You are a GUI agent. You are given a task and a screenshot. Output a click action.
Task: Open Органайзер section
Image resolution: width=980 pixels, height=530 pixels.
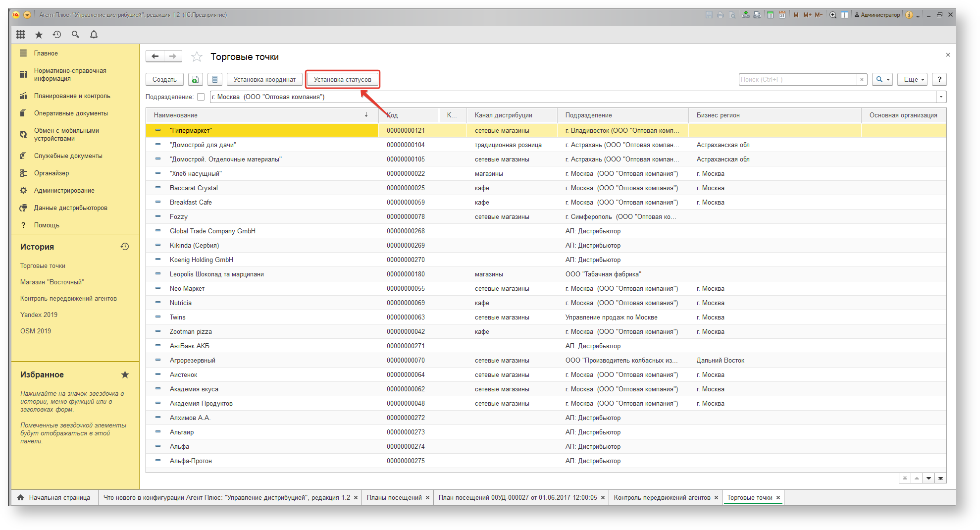pyautogui.click(x=75, y=173)
